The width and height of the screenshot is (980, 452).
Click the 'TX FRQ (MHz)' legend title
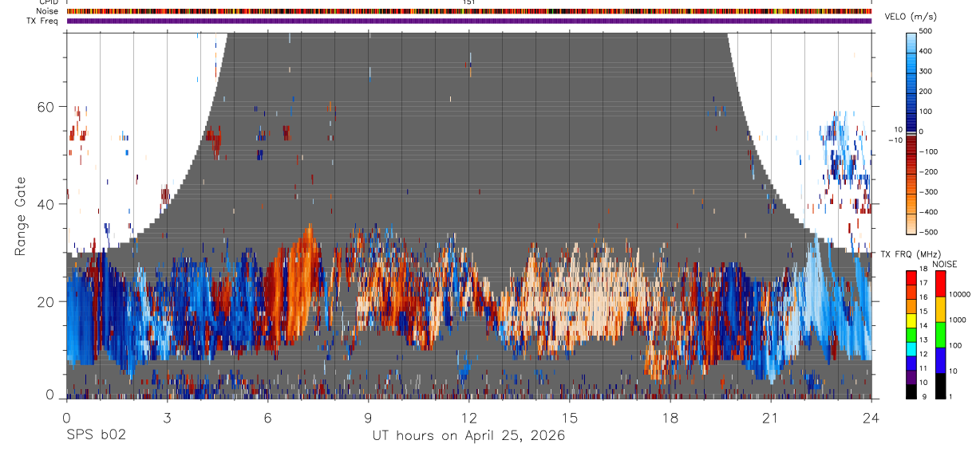coord(911,254)
